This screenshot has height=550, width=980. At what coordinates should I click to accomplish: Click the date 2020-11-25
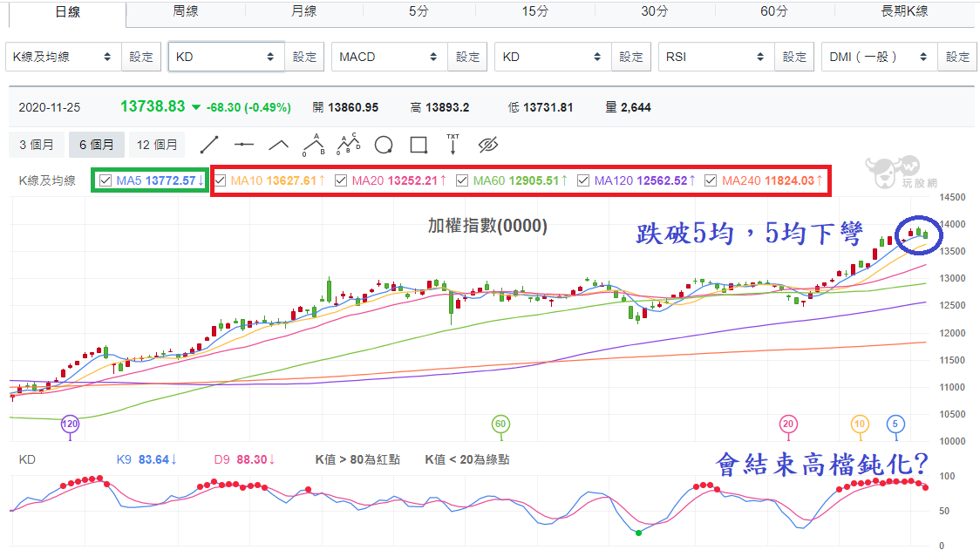[x=50, y=107]
